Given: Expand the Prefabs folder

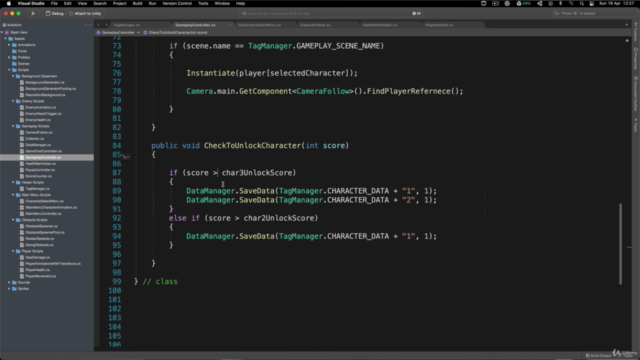Looking at the screenshot, I should pos(9,58).
